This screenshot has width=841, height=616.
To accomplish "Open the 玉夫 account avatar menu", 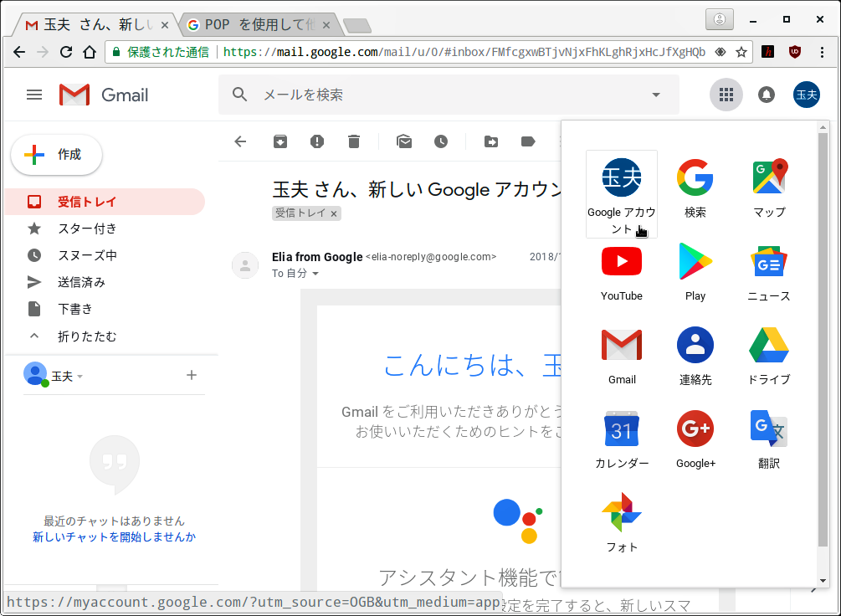I will coord(806,95).
